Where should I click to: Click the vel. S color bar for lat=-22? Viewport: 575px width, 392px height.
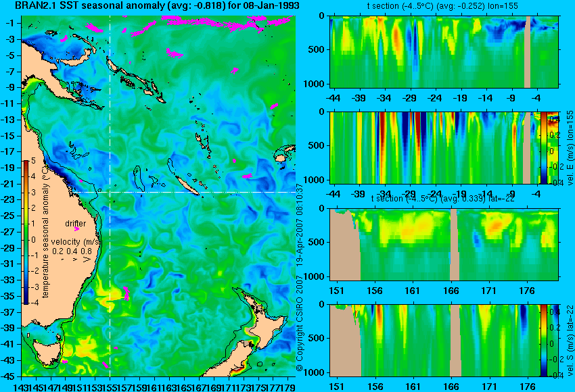543,341
